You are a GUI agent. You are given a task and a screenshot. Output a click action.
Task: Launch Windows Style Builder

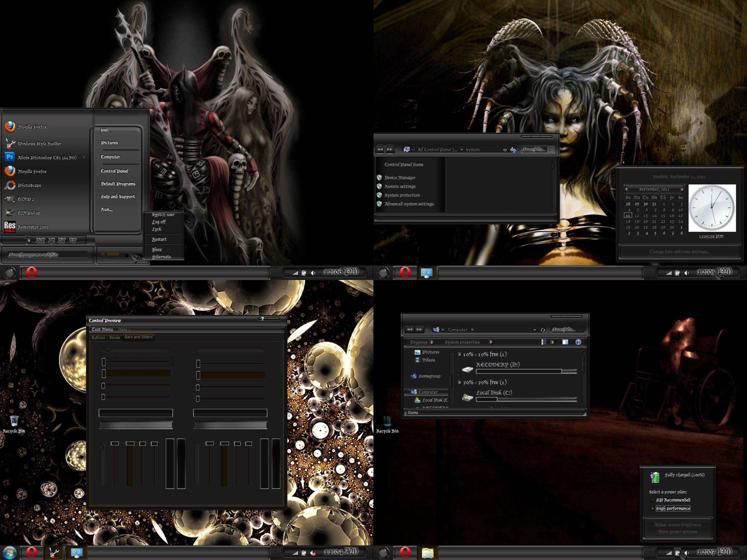coord(39,143)
